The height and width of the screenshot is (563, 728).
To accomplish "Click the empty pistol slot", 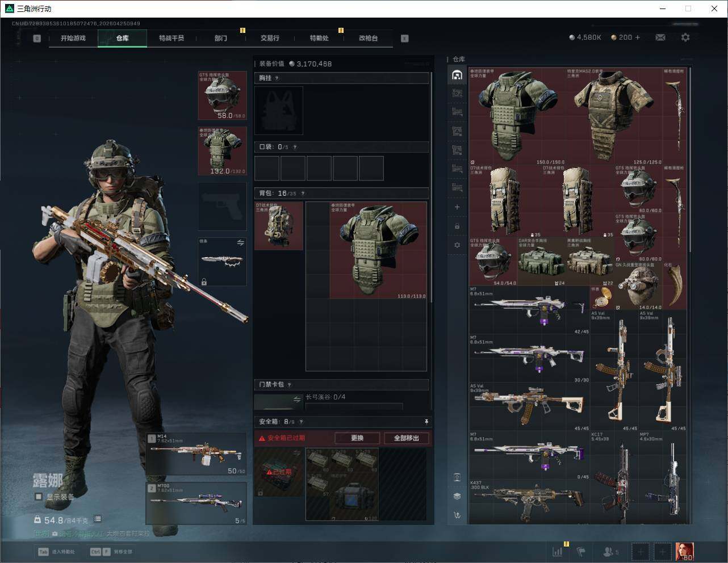I will 222,207.
